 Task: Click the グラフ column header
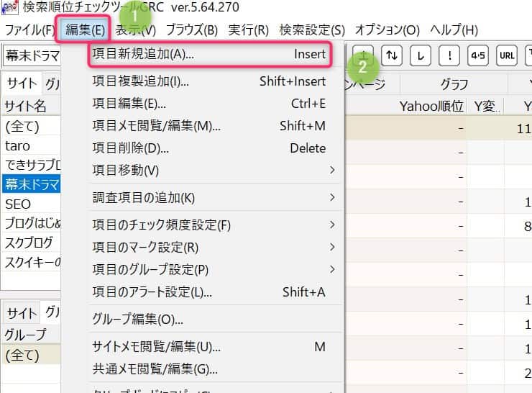(x=454, y=84)
